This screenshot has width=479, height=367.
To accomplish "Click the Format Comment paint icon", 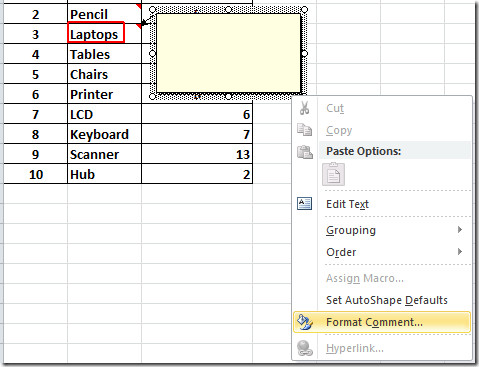I will tap(305, 322).
